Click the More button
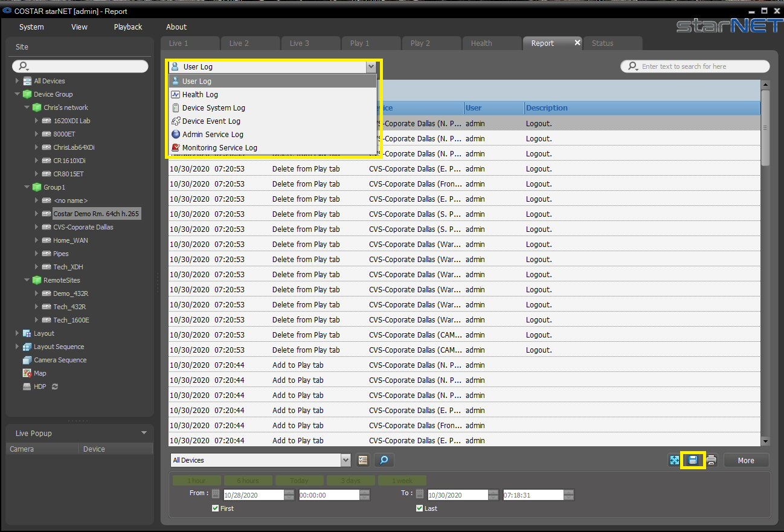This screenshot has height=532, width=784. (x=746, y=460)
